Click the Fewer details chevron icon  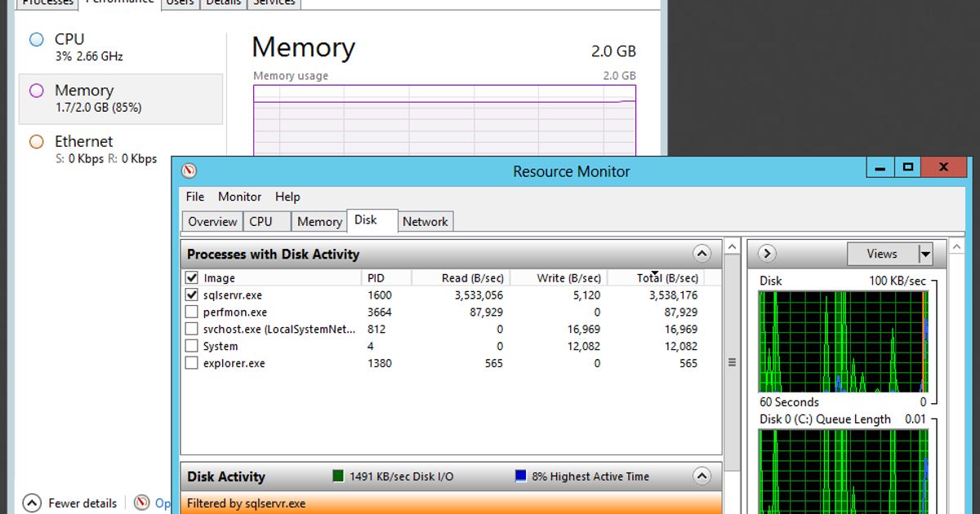[32, 503]
